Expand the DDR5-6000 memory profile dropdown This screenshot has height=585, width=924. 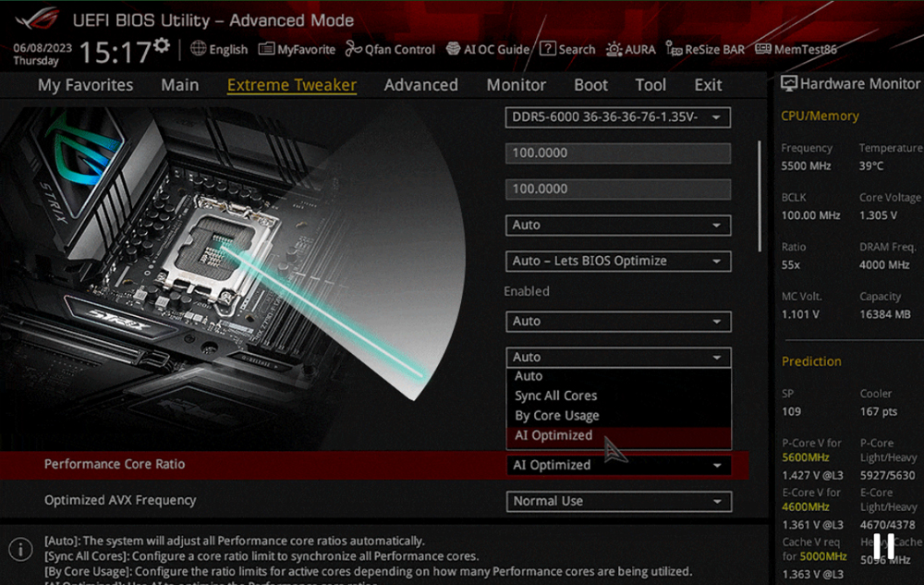[x=618, y=117]
